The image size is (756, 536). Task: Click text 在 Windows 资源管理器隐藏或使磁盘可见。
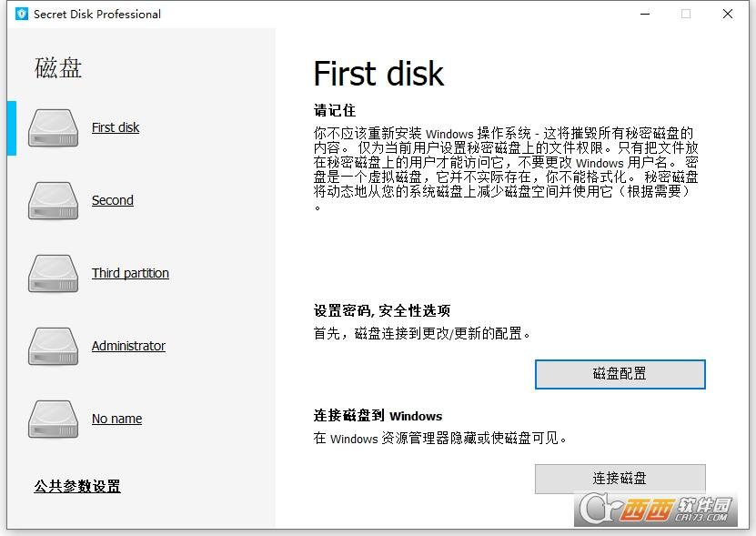click(x=440, y=438)
